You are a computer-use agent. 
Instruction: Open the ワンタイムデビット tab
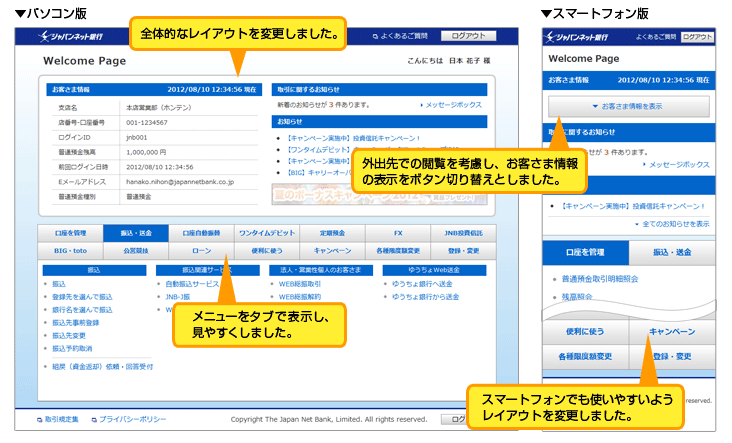click(268, 233)
